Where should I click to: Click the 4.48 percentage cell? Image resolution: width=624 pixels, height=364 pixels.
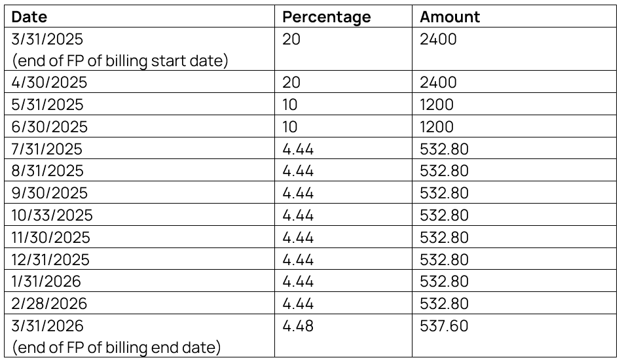[298, 325]
